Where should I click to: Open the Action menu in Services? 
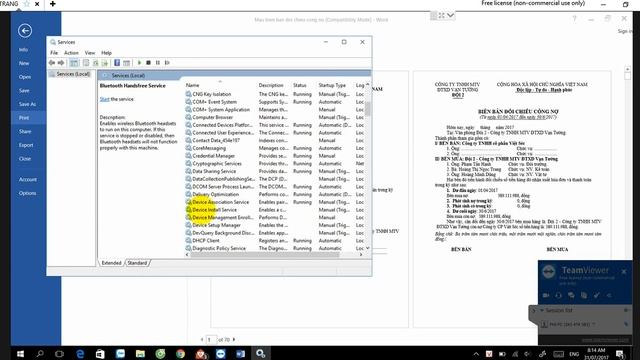coord(71,53)
